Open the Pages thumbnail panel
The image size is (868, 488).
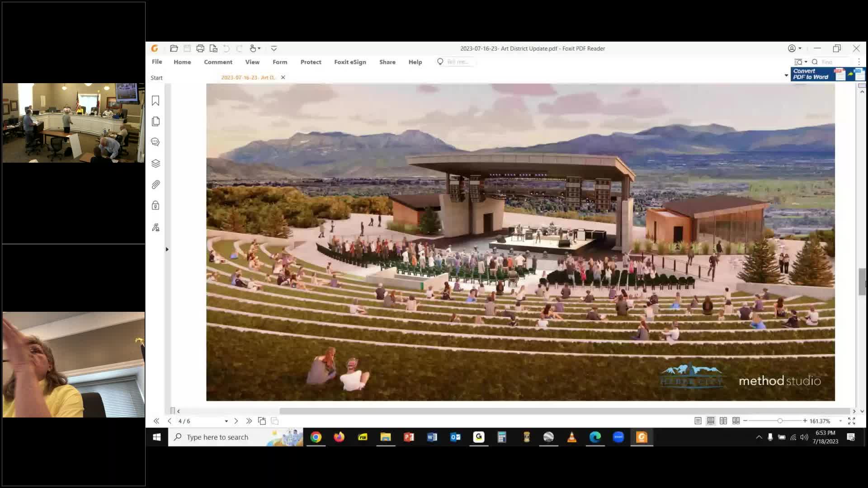coord(156,121)
